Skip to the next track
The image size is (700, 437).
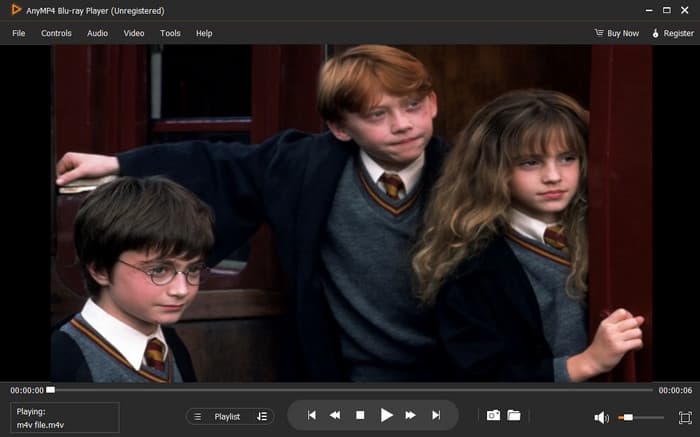pos(436,415)
